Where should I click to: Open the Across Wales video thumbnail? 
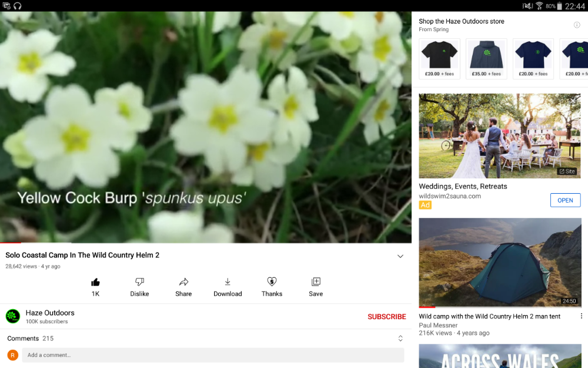coord(499,356)
